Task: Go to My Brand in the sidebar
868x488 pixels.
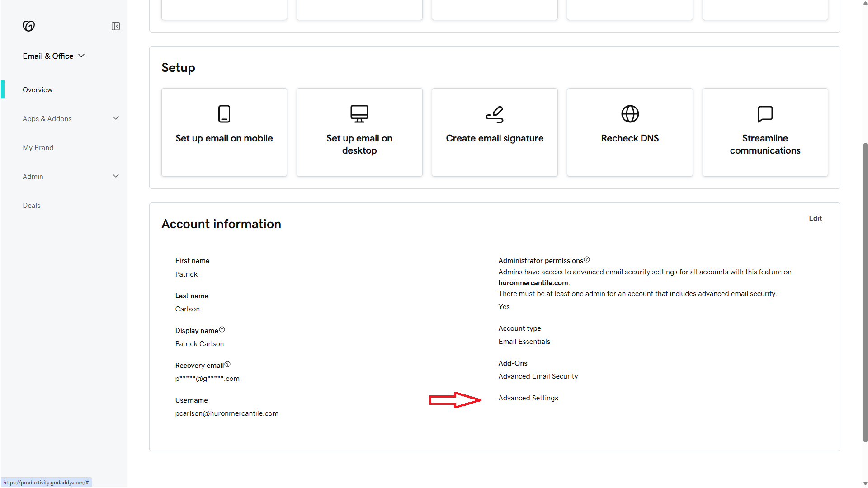Action: click(x=38, y=148)
